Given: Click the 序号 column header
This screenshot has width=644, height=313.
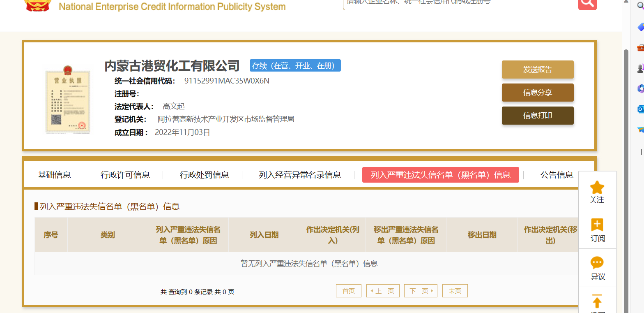Looking at the screenshot, I should pyautogui.click(x=51, y=235).
